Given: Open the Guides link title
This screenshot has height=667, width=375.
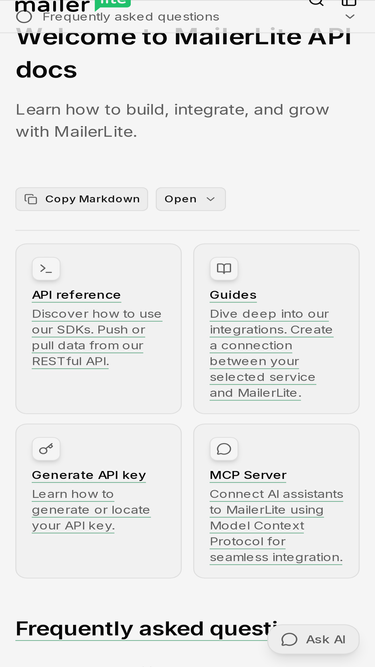Looking at the screenshot, I should (233, 295).
